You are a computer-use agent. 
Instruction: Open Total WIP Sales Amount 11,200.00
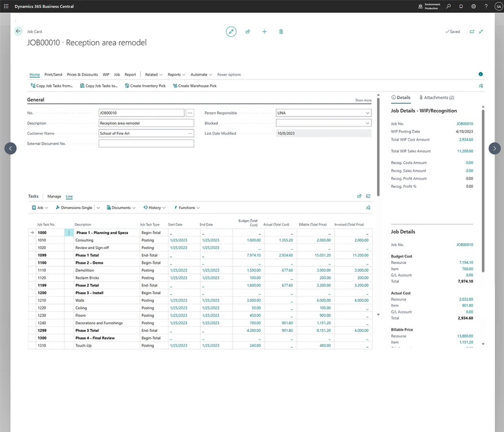click(x=465, y=151)
